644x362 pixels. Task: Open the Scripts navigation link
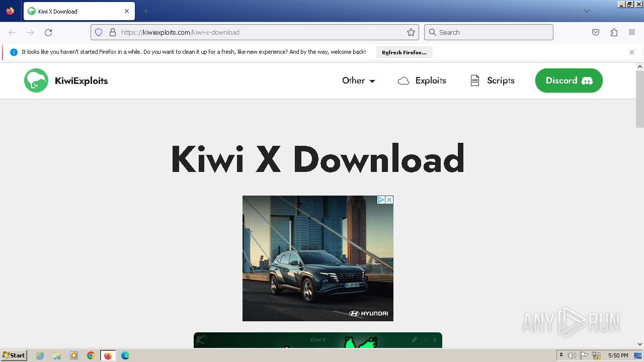(x=492, y=80)
